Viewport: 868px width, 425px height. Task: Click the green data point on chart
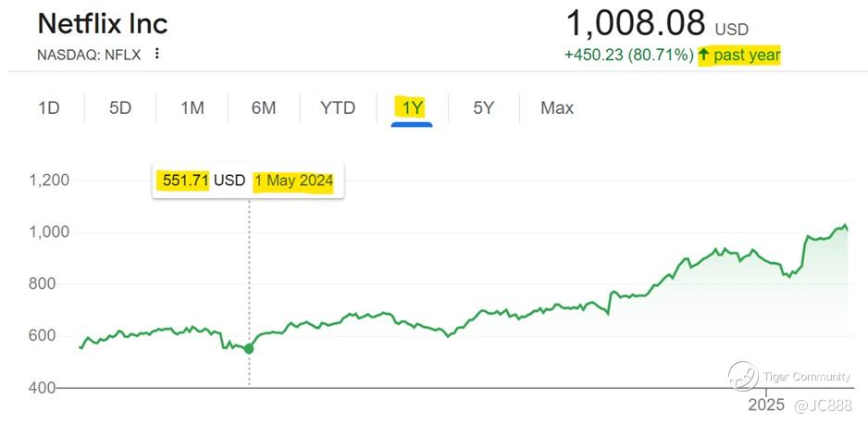coord(249,348)
